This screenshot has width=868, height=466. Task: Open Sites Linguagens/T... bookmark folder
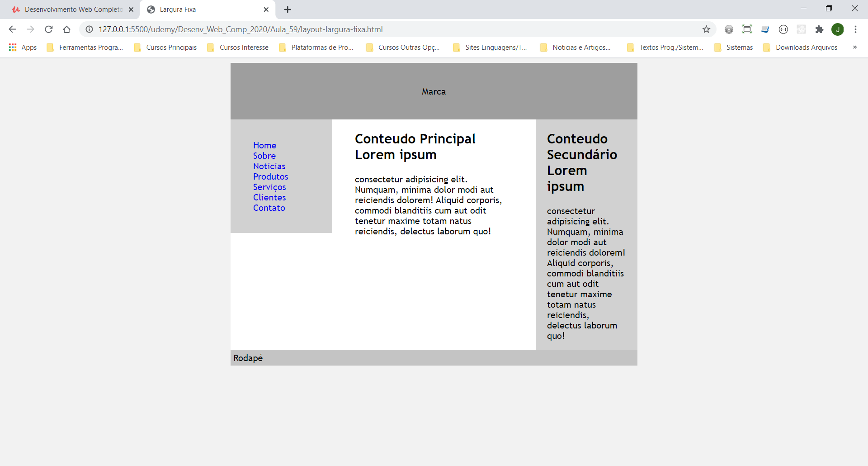[x=490, y=48]
